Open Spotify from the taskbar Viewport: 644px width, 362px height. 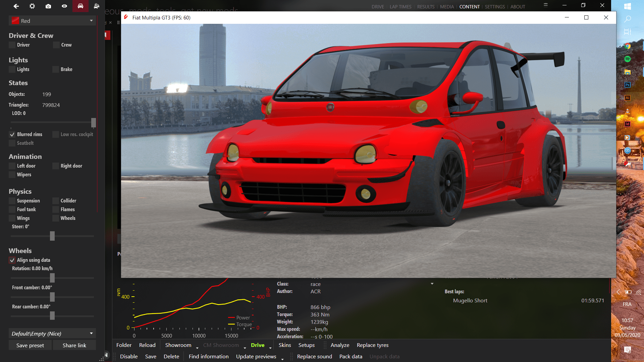click(628, 59)
